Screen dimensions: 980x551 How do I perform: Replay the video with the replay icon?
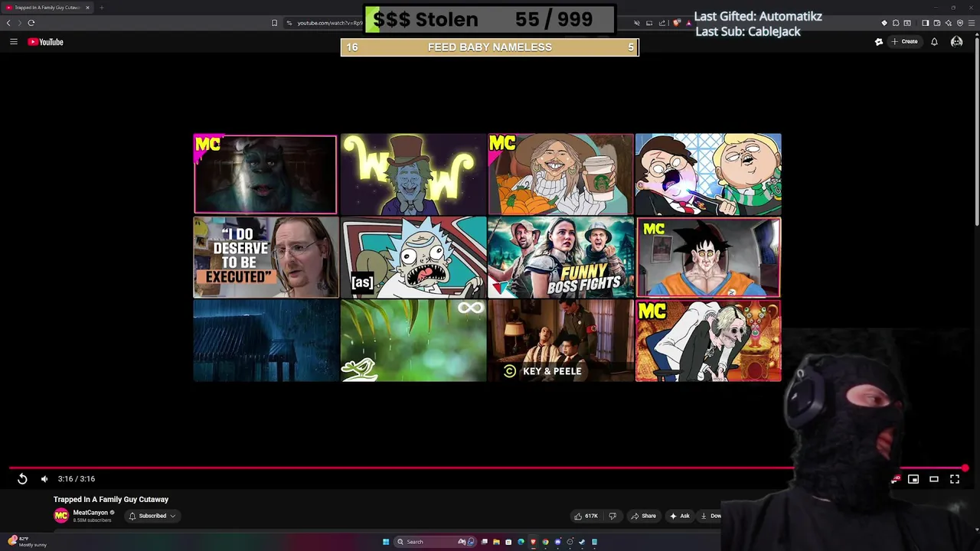point(22,479)
